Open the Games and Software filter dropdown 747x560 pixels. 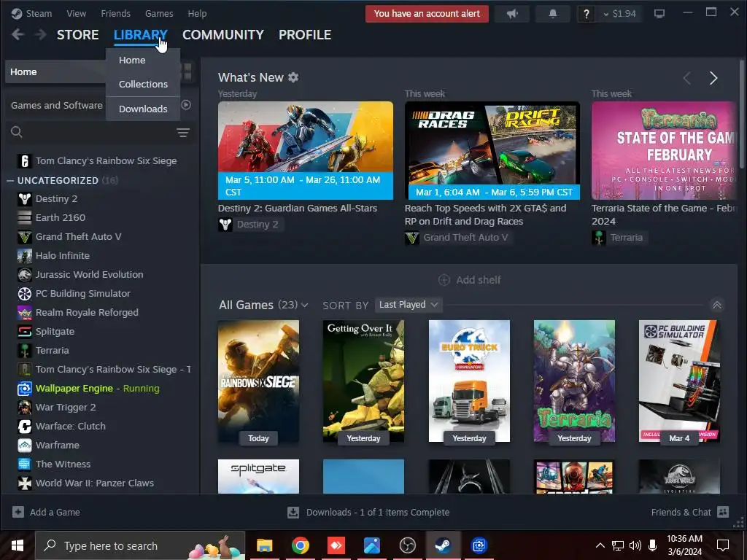(57, 105)
